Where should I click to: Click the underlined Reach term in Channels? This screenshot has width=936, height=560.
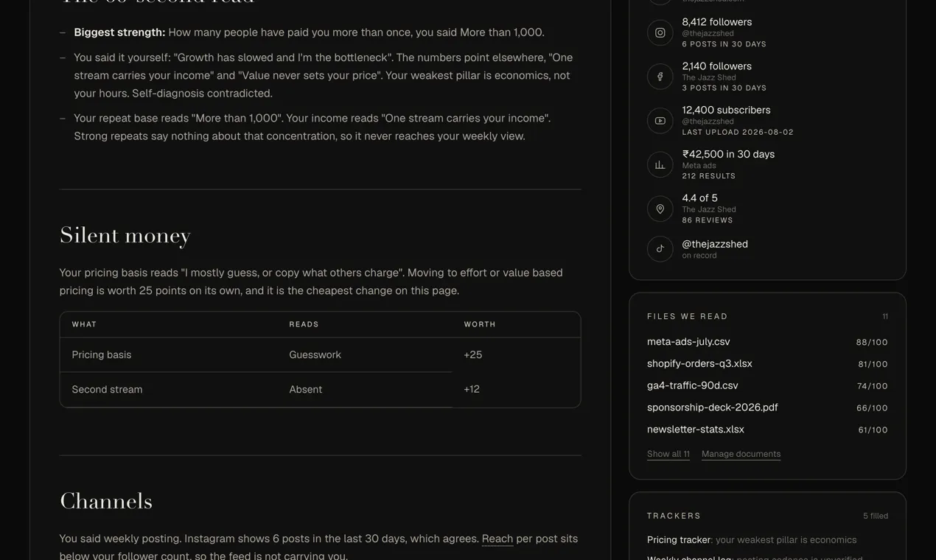pos(497,539)
